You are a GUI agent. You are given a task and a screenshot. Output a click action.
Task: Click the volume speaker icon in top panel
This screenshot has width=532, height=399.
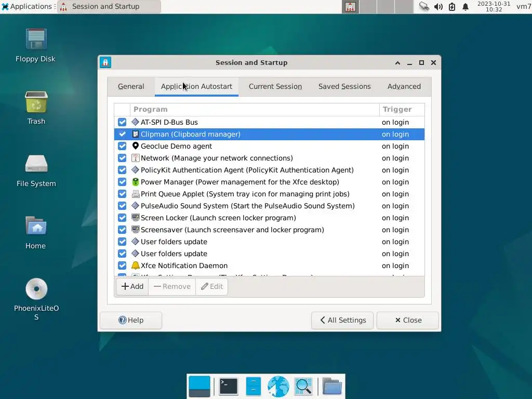[438, 6]
